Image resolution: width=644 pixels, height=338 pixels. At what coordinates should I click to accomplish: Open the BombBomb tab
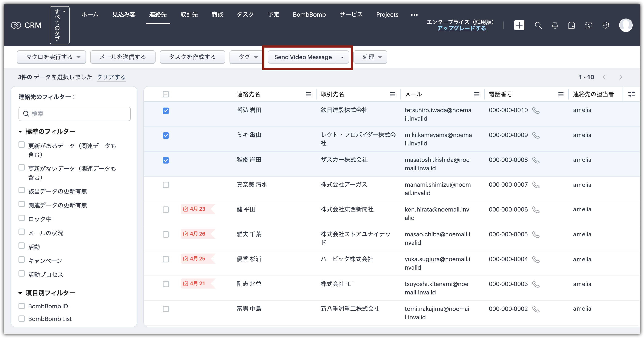click(x=309, y=15)
